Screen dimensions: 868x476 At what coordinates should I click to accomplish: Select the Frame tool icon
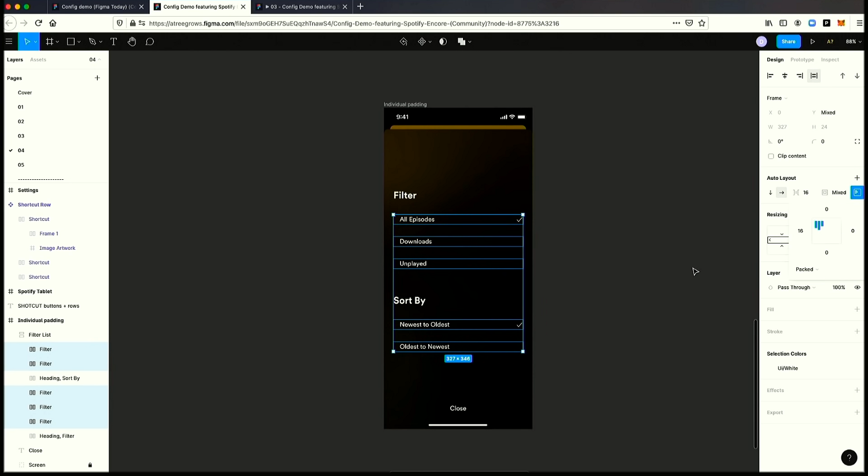(x=50, y=42)
